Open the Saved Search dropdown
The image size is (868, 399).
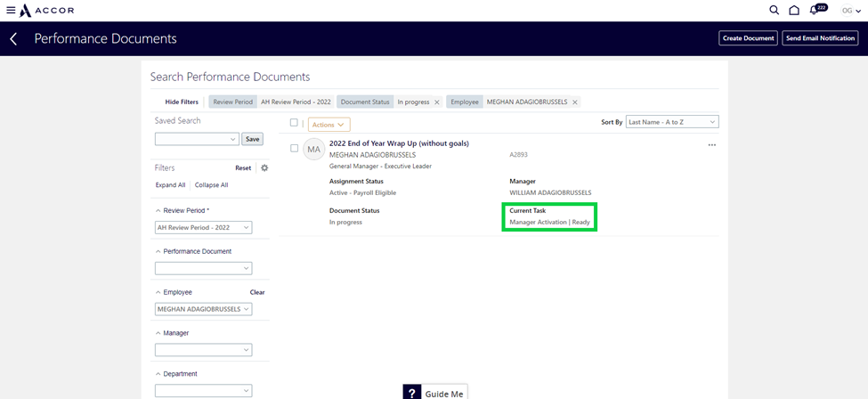pyautogui.click(x=197, y=139)
